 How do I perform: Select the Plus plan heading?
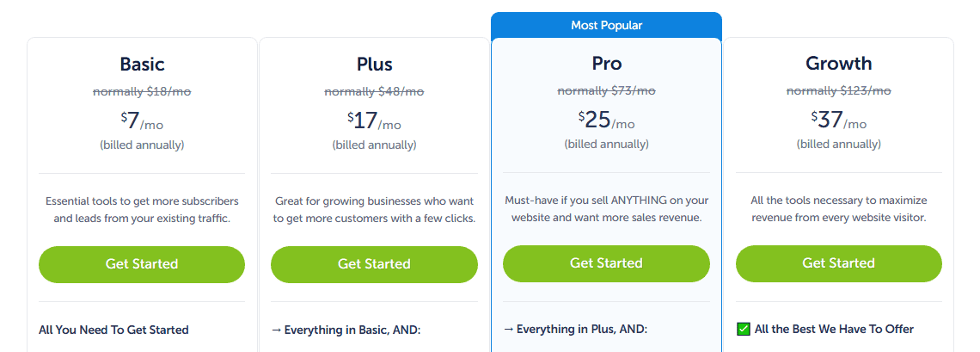point(374,64)
